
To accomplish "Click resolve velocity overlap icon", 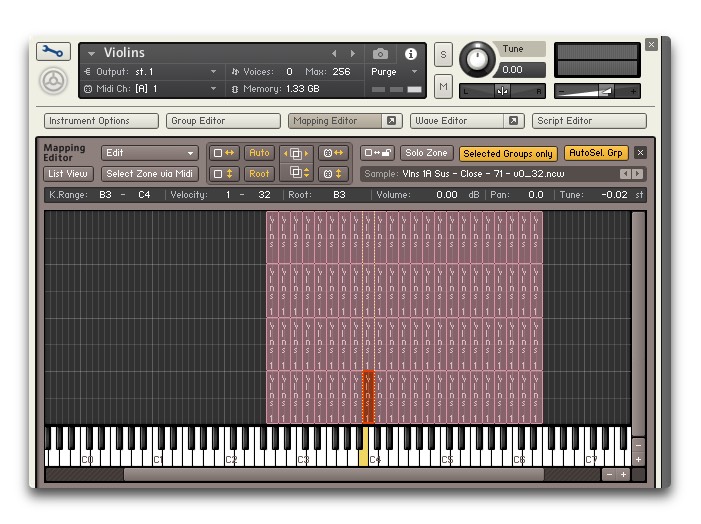I will tap(296, 173).
